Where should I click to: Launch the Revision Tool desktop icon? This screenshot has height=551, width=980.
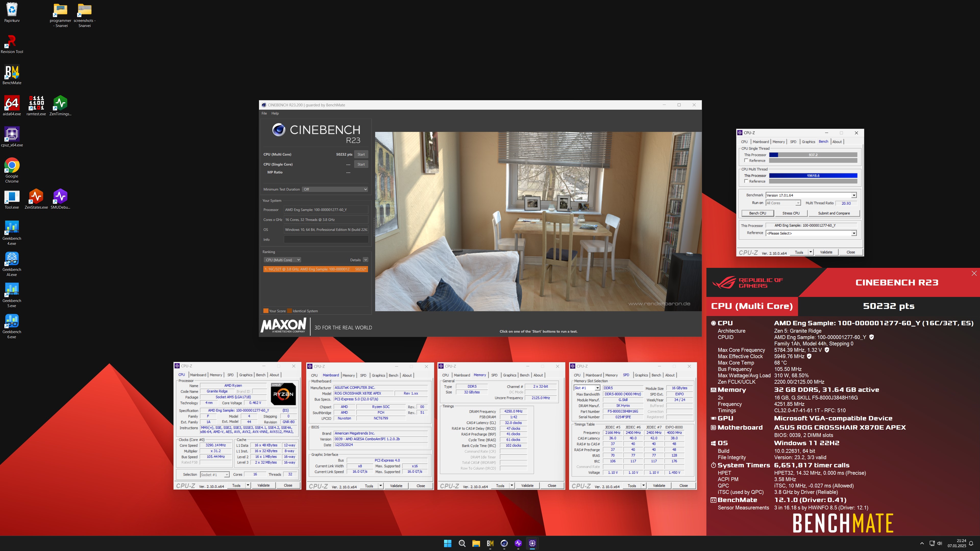pos(12,44)
